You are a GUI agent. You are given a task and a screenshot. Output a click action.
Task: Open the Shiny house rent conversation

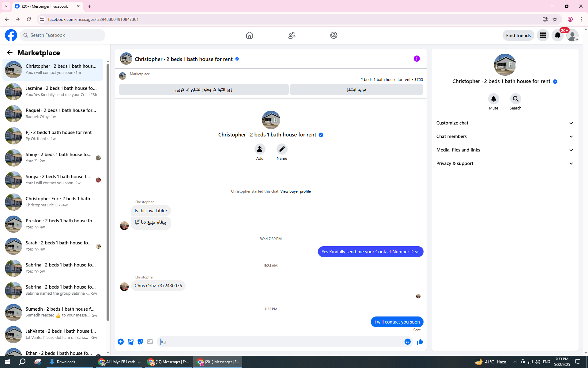pos(53,158)
